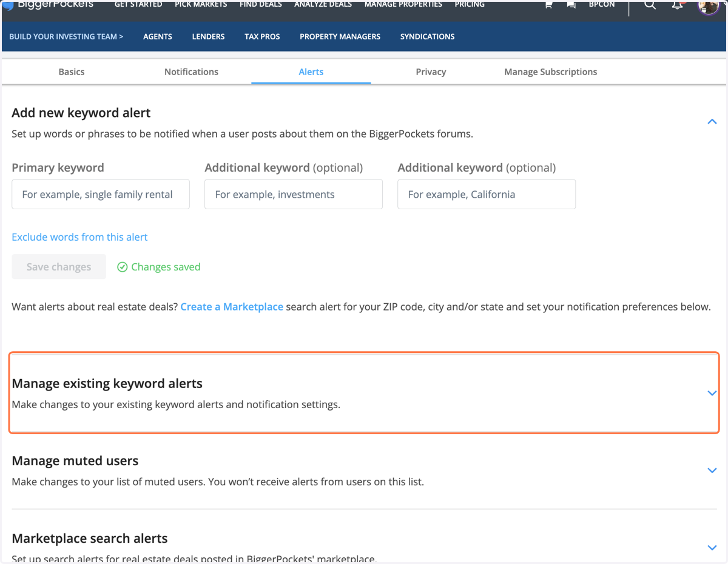
Task: Go to Property Managers in team bar
Action: (340, 36)
